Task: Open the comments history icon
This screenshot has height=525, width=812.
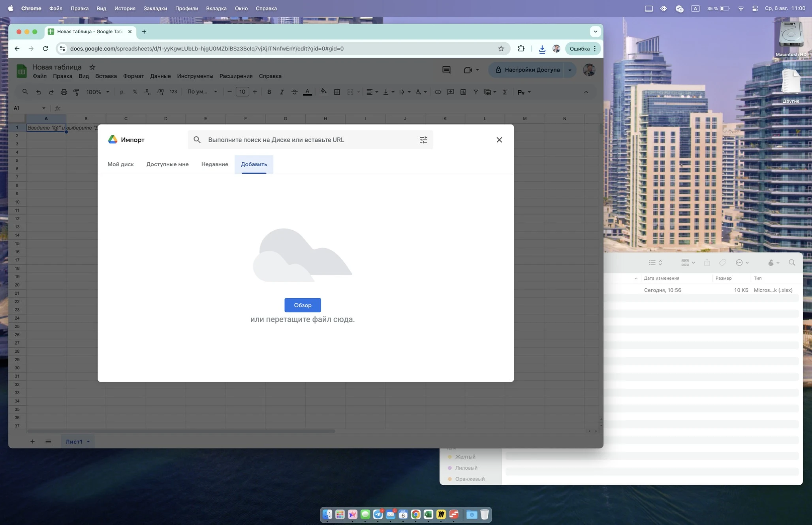Action: 446,70
